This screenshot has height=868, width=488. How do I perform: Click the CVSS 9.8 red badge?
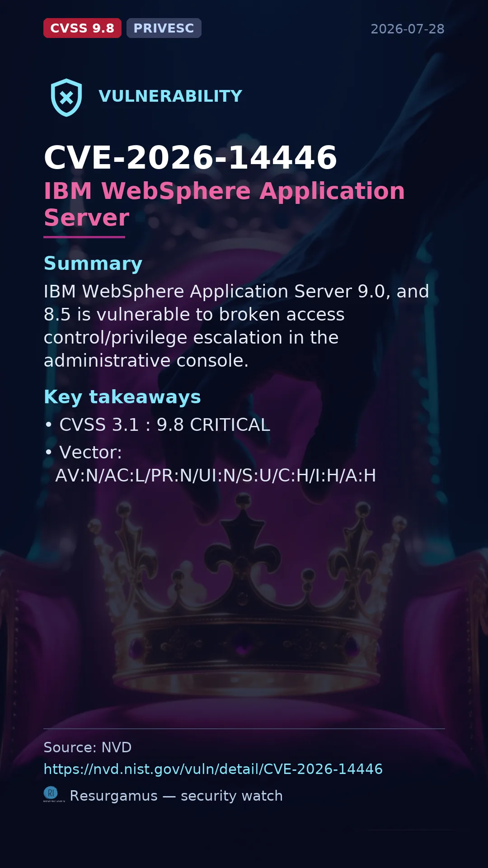tap(82, 28)
